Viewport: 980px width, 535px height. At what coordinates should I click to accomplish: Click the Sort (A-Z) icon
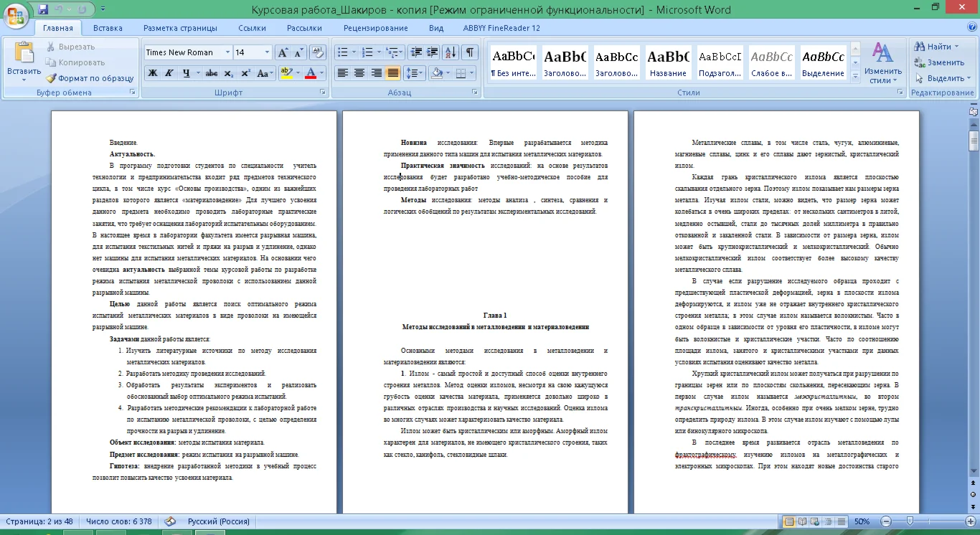click(x=451, y=52)
